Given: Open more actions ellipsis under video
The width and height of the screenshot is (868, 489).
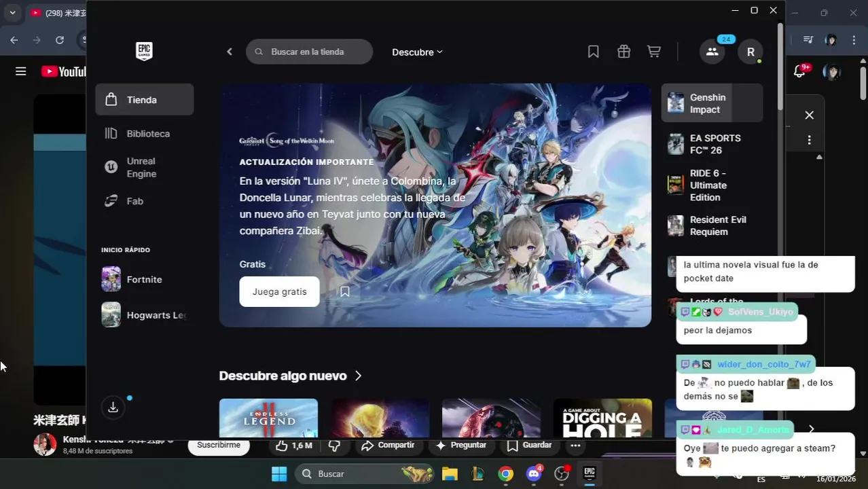Looking at the screenshot, I should [575, 446].
